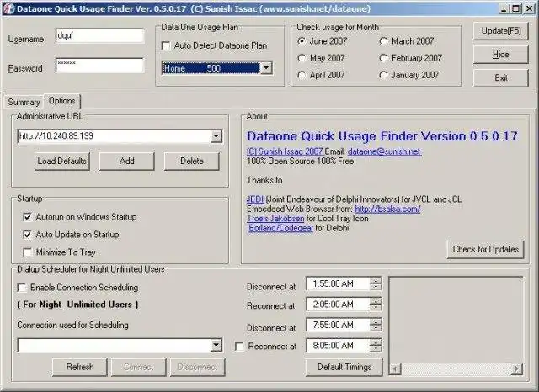Click the Exit button
Screen dimensions: 539x392
coord(501,78)
